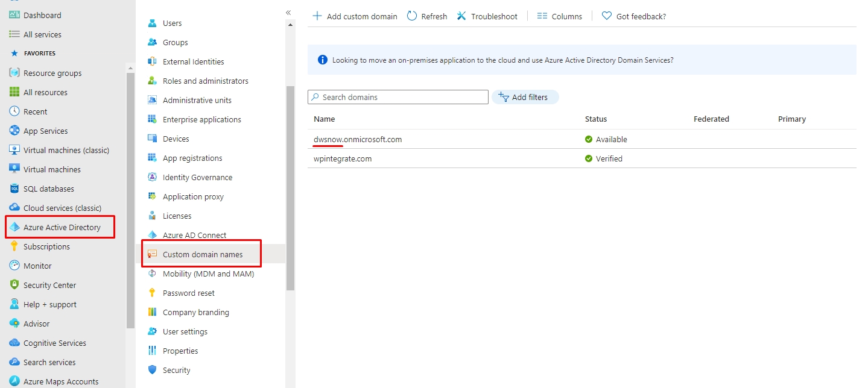Screen dimensions: 868x388
Task: Click the Recent clock icon
Action: pyautogui.click(x=14, y=111)
